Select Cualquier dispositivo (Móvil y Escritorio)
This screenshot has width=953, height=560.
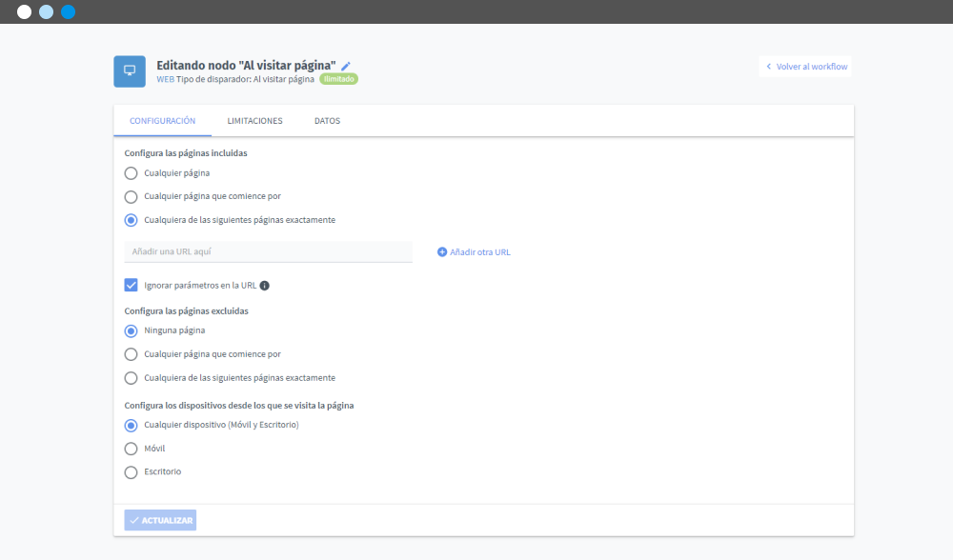click(x=132, y=425)
